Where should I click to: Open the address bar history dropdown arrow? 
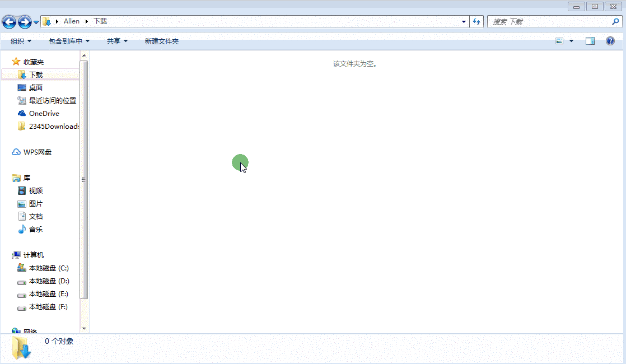[x=464, y=21]
